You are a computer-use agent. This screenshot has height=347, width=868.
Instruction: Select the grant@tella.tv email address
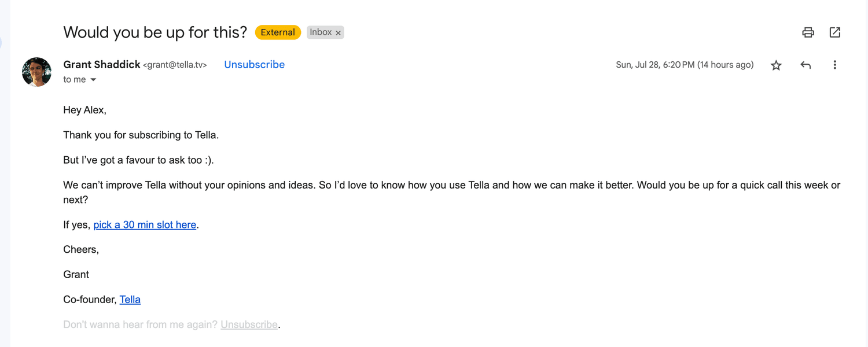[175, 65]
